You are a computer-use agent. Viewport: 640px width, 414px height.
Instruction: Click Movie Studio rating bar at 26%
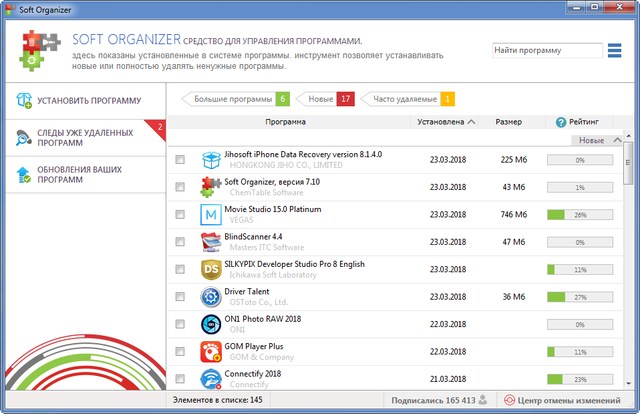coord(580,214)
